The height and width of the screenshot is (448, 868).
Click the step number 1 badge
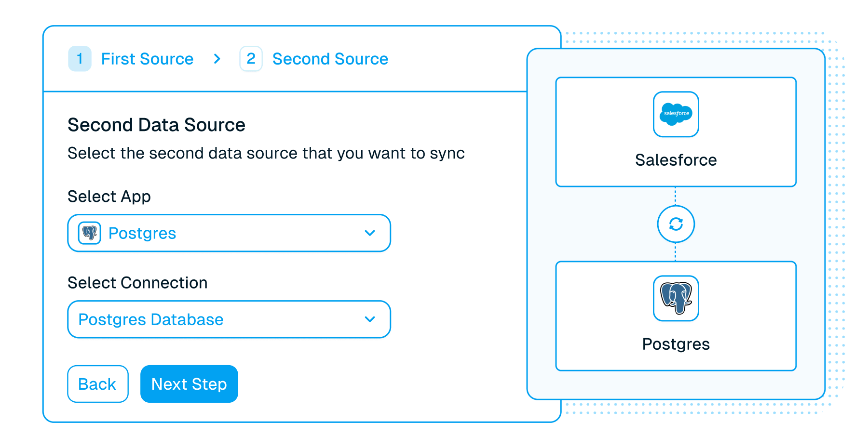(80, 59)
